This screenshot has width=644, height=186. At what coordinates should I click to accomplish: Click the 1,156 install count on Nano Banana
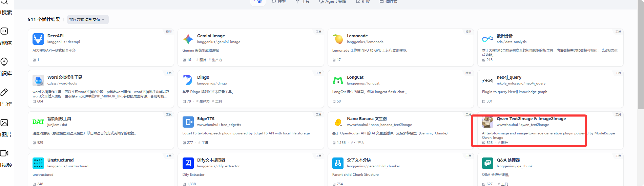click(341, 143)
